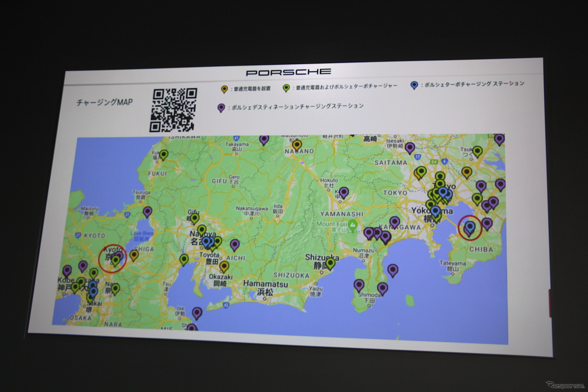
Task: Click route 42 shield on coast
Action: tap(226, 305)
